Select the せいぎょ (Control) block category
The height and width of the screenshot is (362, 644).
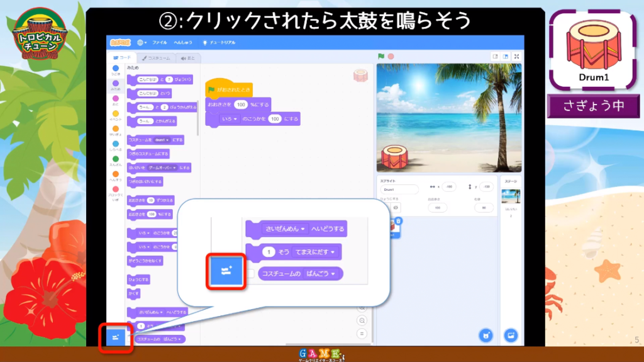[x=116, y=131]
